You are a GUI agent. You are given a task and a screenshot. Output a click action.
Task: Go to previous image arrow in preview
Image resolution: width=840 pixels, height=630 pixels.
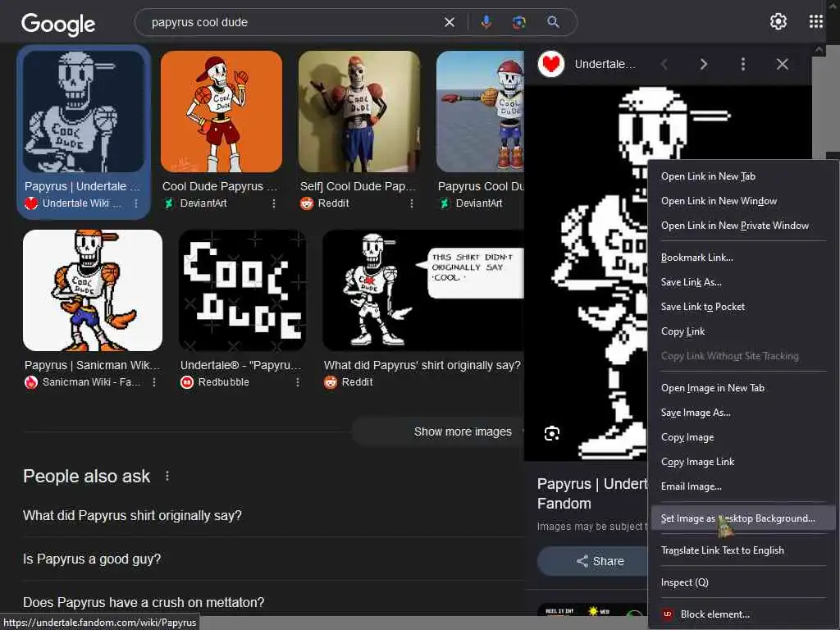tap(664, 64)
